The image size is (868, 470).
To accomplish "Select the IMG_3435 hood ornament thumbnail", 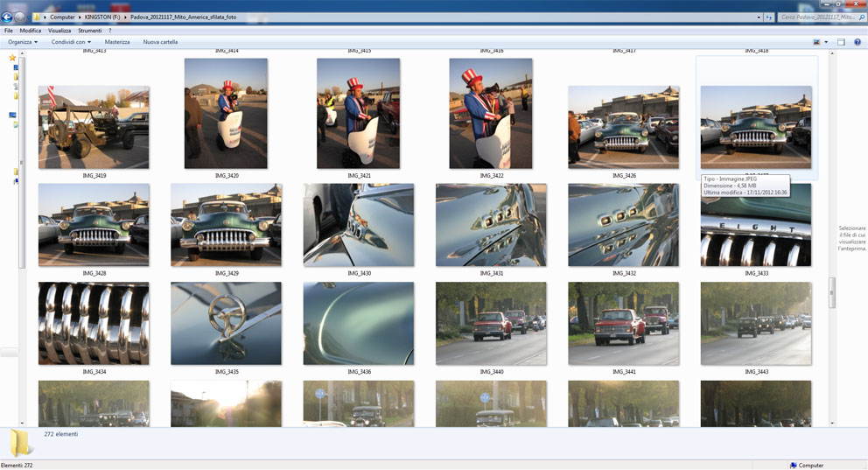I will coord(226,324).
